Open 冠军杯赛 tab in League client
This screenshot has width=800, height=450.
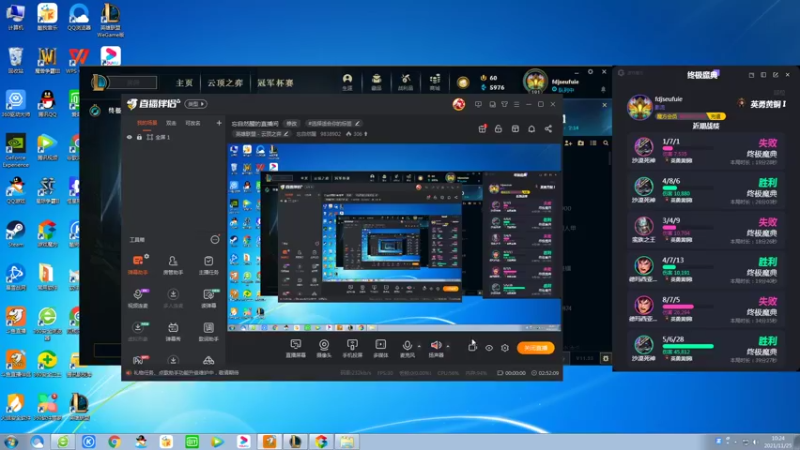(x=275, y=83)
